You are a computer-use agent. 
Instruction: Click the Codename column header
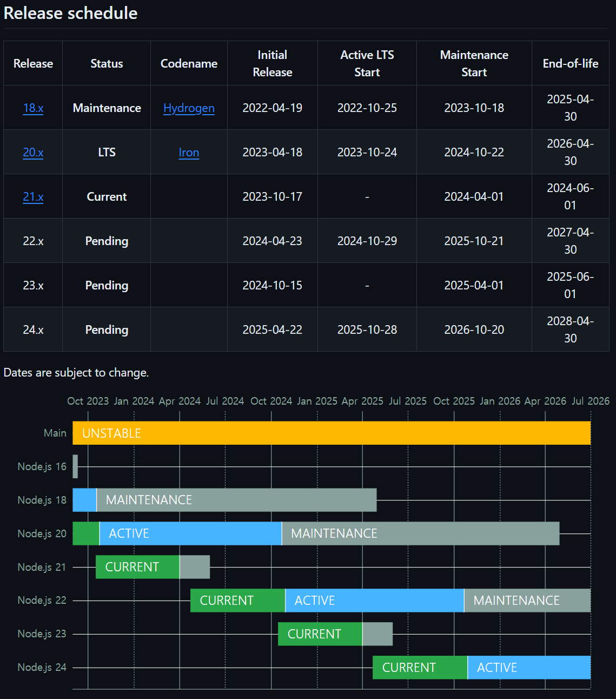(x=189, y=63)
